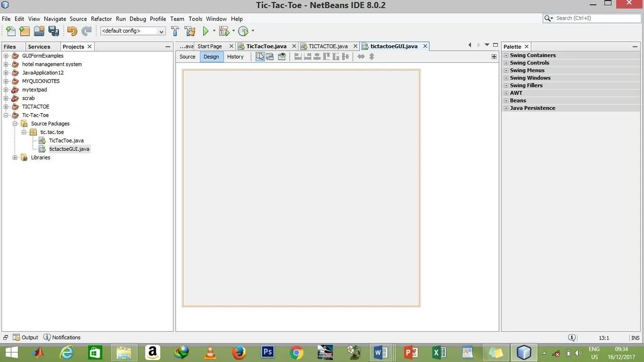Open the Run Project dropdown arrow

214,31
